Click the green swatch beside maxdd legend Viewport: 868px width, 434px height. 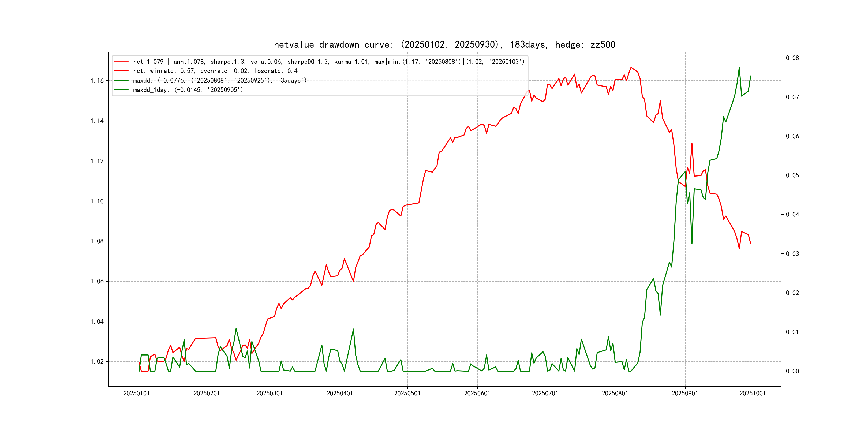(121, 81)
